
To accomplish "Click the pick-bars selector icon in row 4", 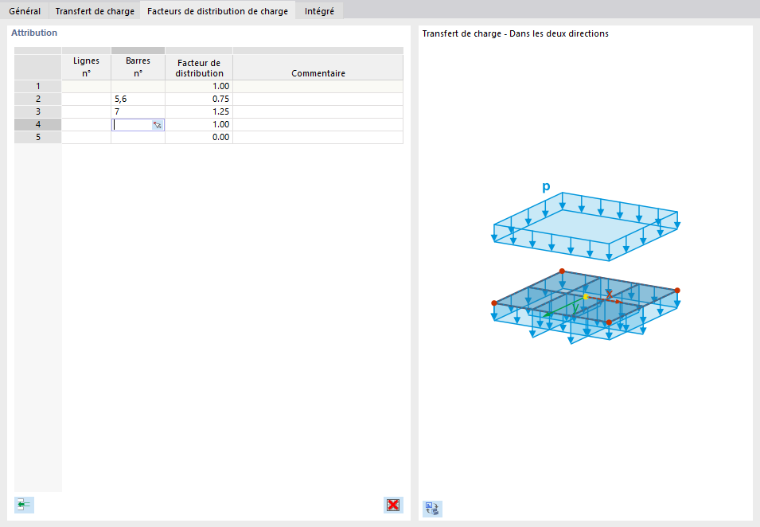I will click(158, 125).
